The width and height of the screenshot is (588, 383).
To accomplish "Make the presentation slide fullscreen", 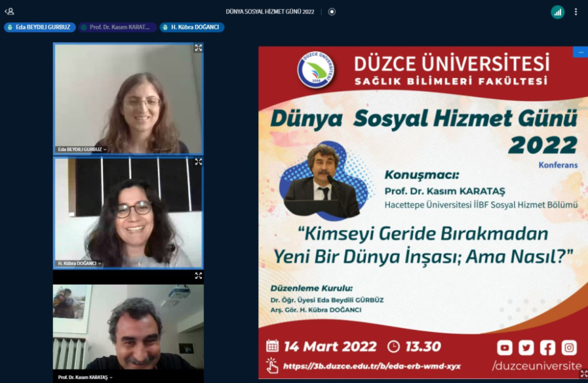I will (584, 374).
